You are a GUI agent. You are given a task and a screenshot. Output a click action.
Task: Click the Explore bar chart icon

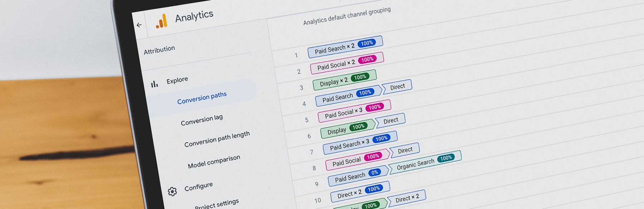(x=154, y=84)
